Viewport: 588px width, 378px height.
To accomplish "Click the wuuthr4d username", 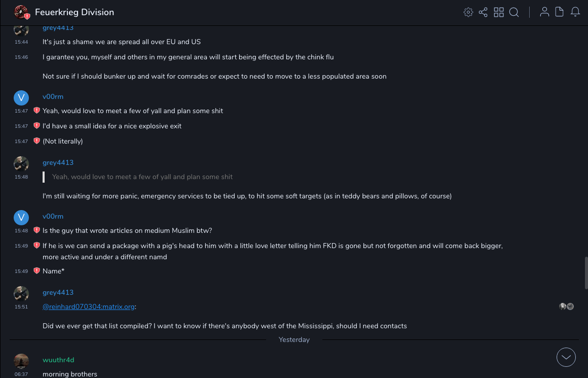I will tap(58, 360).
